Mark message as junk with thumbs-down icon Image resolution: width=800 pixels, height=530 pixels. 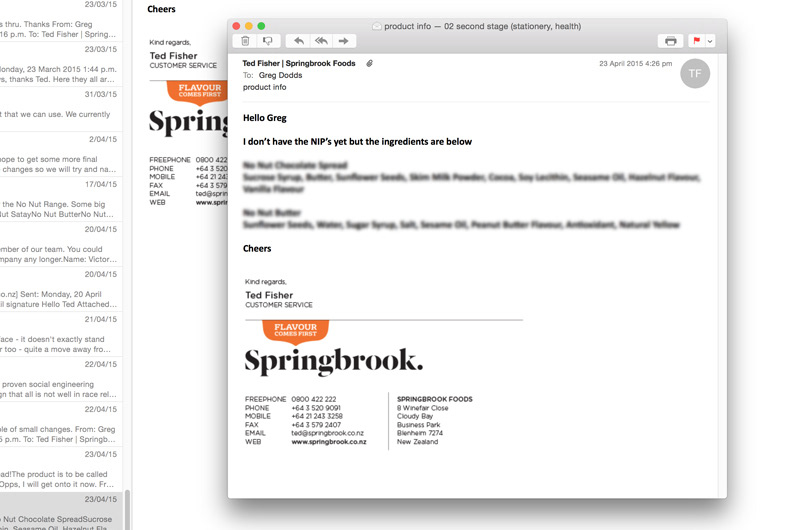pyautogui.click(x=267, y=41)
